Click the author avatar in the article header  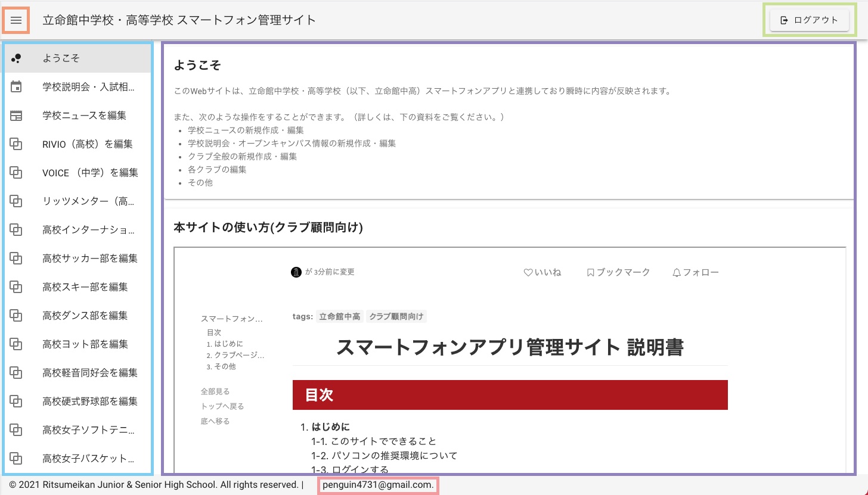(x=296, y=272)
